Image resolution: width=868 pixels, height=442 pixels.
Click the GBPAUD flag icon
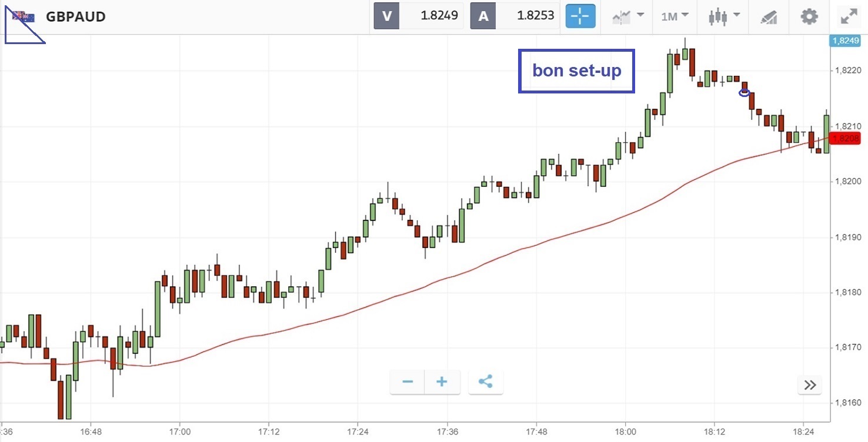pos(24,16)
